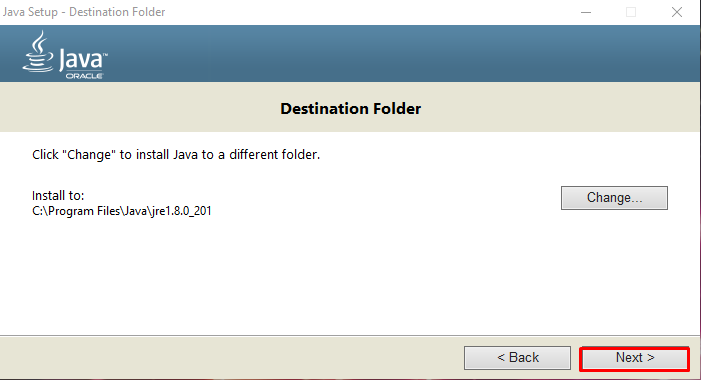
Task: Minimize the Java Setup window
Action: click(x=586, y=12)
